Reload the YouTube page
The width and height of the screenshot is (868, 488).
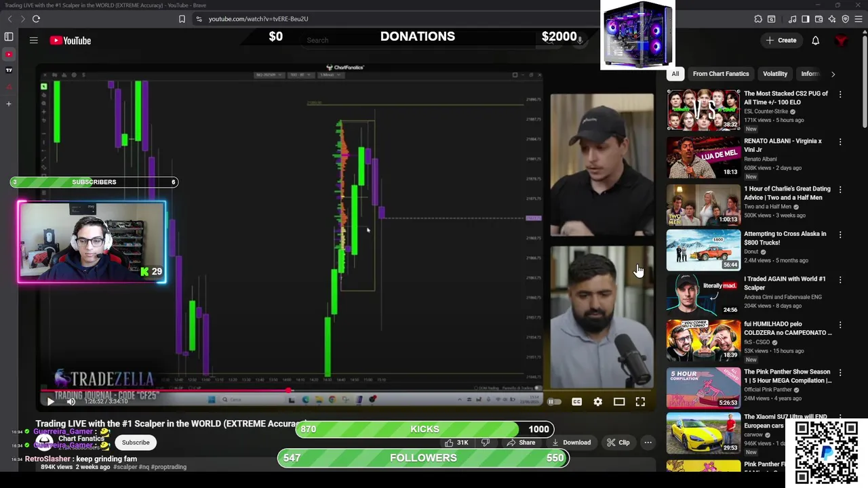click(x=36, y=19)
